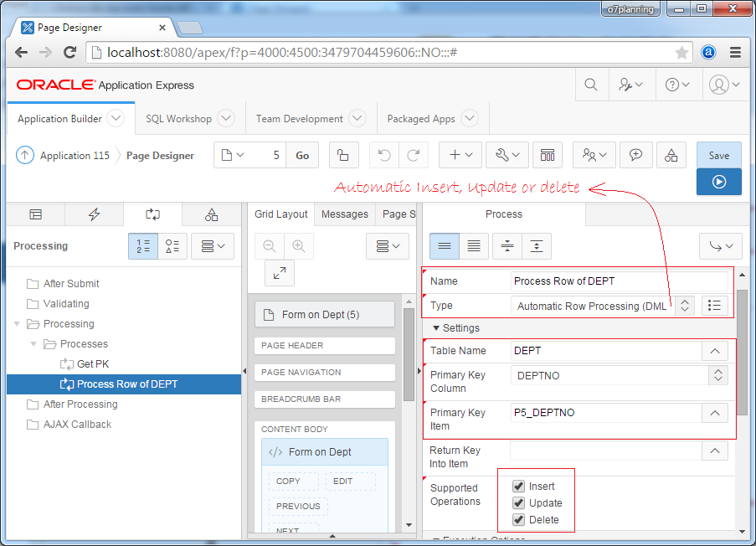
Task: Switch to the Messages tab
Action: [345, 214]
